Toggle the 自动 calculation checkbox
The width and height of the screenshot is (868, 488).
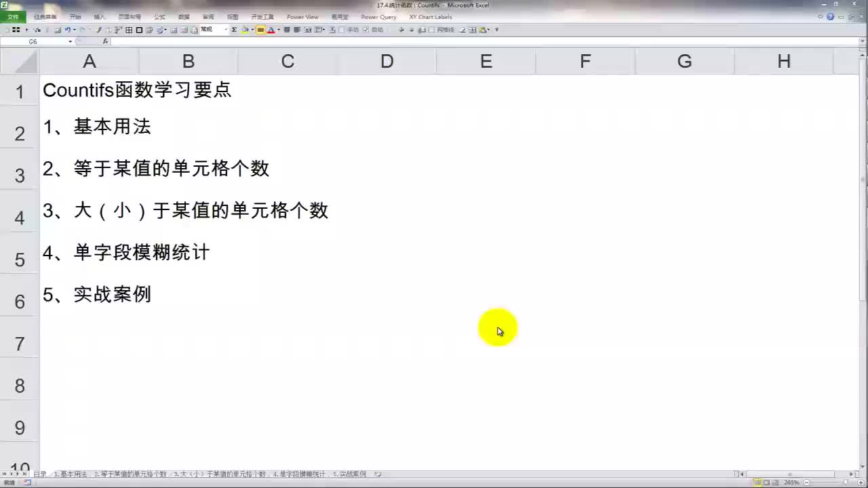pos(366,30)
